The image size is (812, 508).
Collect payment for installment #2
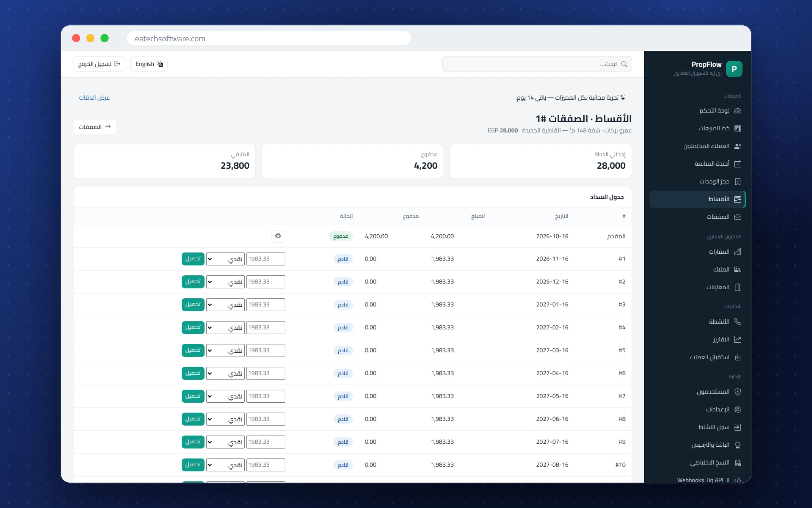tap(193, 281)
